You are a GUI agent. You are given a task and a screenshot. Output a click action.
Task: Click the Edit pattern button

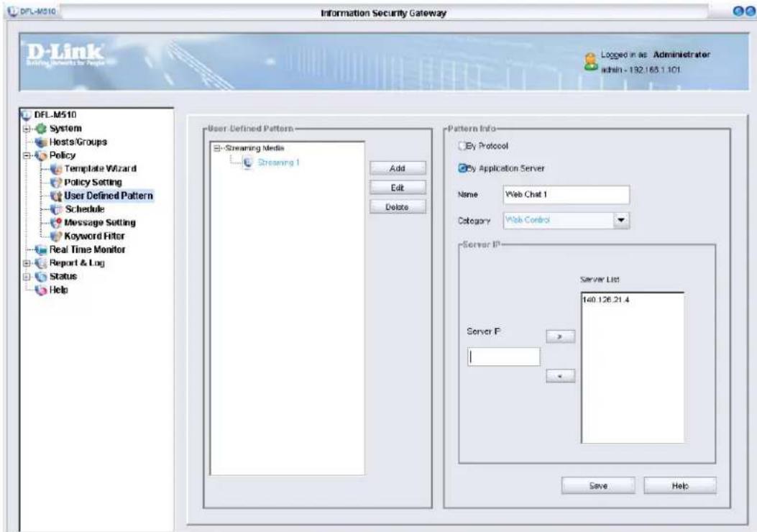coord(398,188)
